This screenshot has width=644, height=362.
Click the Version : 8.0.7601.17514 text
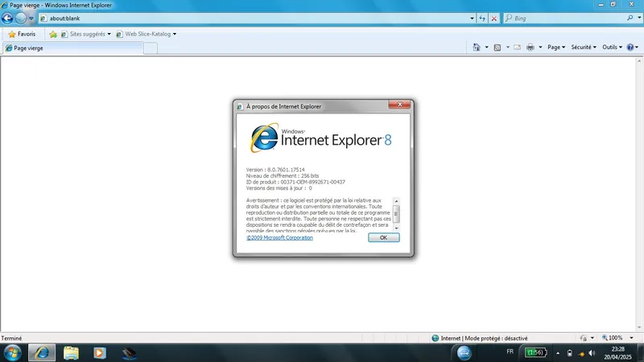275,170
